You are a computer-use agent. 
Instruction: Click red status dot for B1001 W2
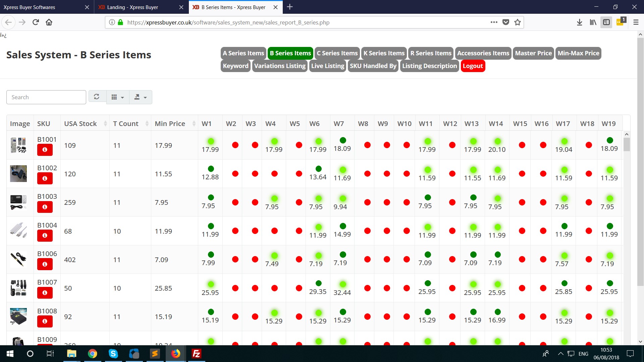(235, 145)
